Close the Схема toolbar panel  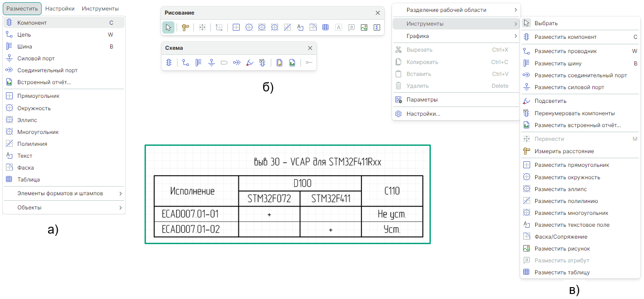click(310, 48)
